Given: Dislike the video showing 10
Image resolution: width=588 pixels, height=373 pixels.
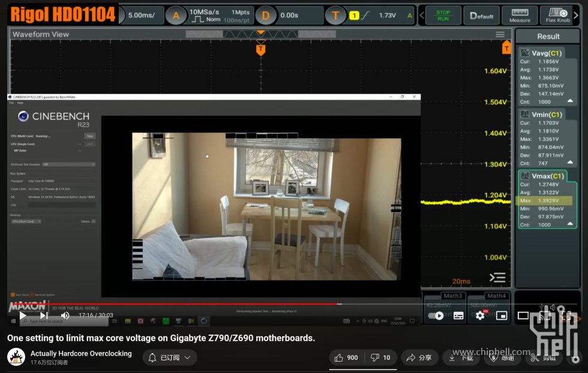Looking at the screenshot, I should pos(380,357).
